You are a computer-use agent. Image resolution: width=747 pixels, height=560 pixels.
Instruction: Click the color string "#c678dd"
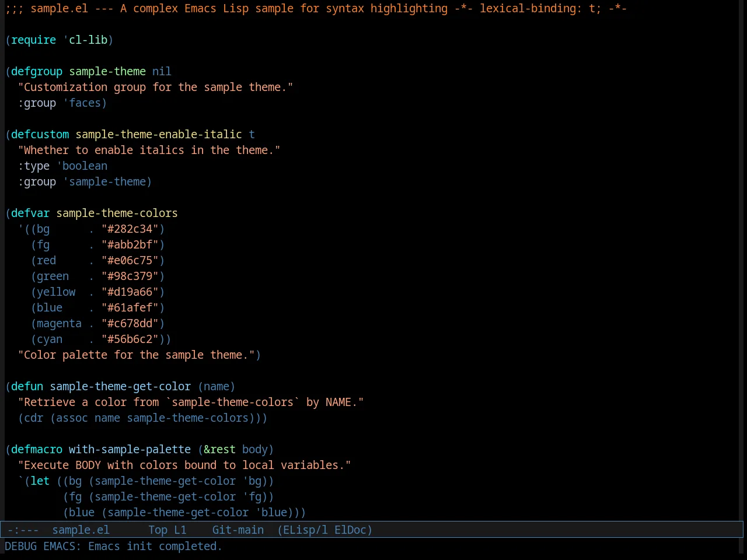coord(130,323)
